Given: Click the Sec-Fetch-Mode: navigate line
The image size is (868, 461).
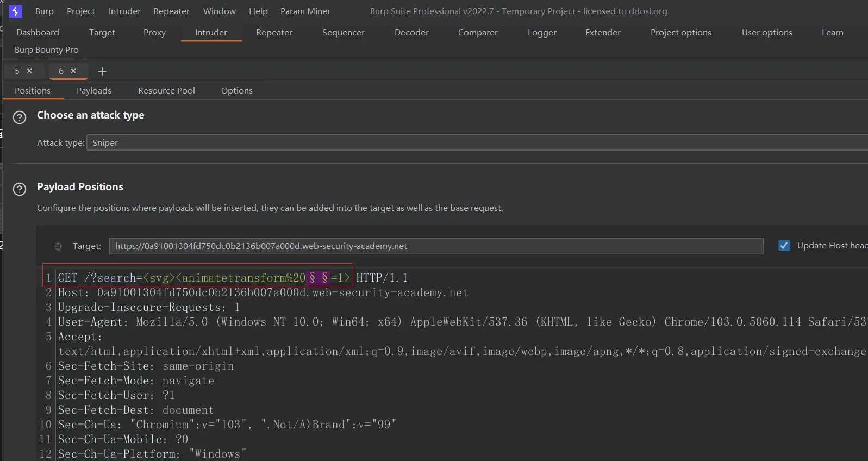Looking at the screenshot, I should coord(136,381).
